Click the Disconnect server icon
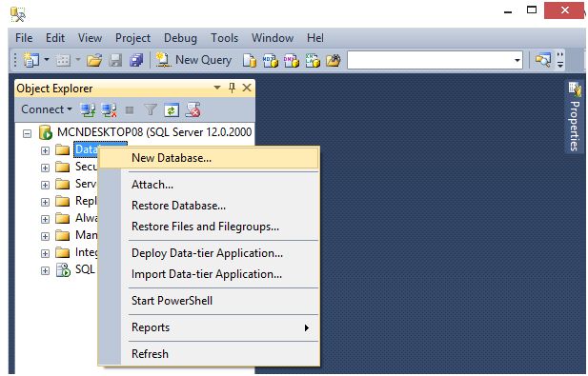Viewport: 588px width, 376px height. (109, 110)
